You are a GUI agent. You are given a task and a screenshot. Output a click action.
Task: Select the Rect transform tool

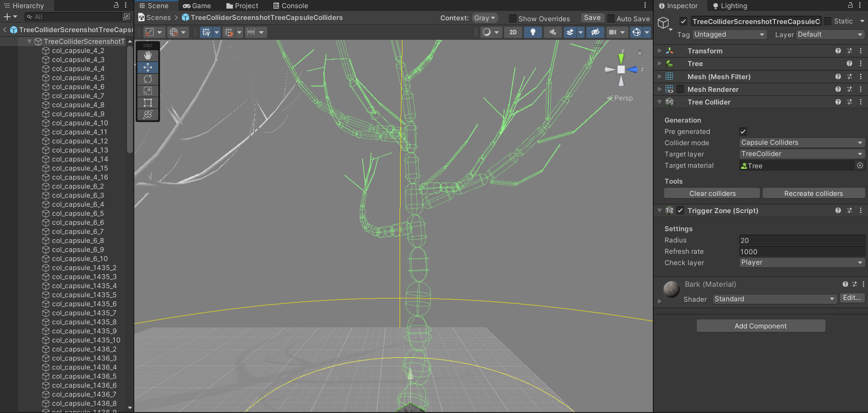coord(148,103)
